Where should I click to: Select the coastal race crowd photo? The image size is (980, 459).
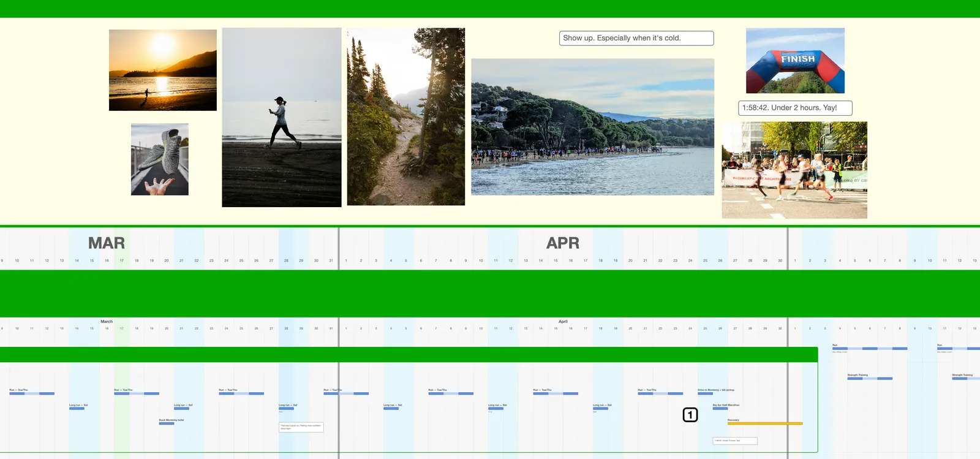[x=593, y=127]
